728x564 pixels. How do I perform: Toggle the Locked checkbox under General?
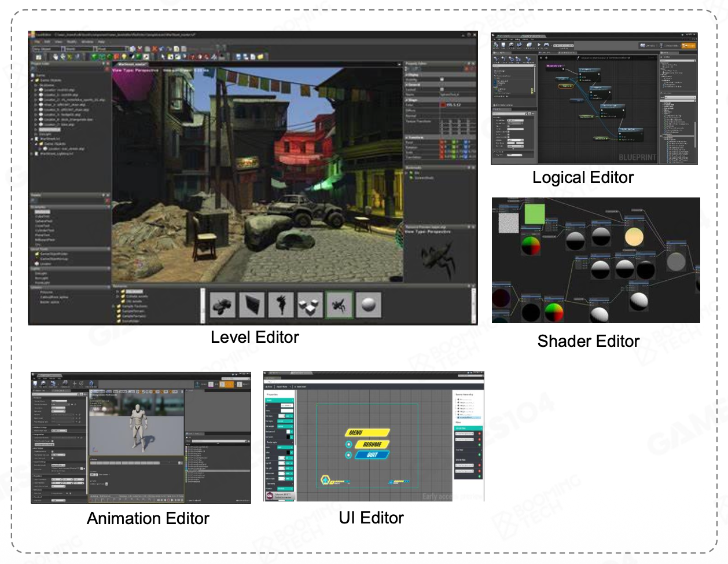[x=442, y=90]
